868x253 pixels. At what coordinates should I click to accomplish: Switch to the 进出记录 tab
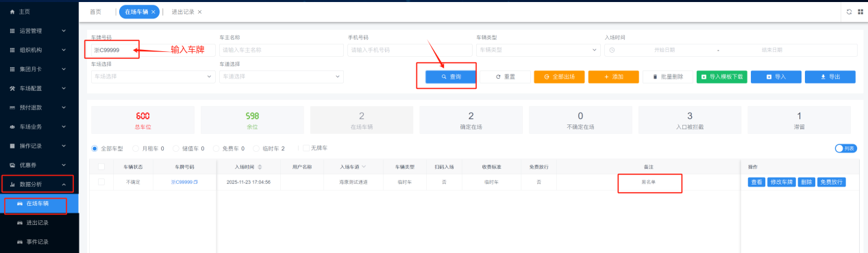coord(182,12)
